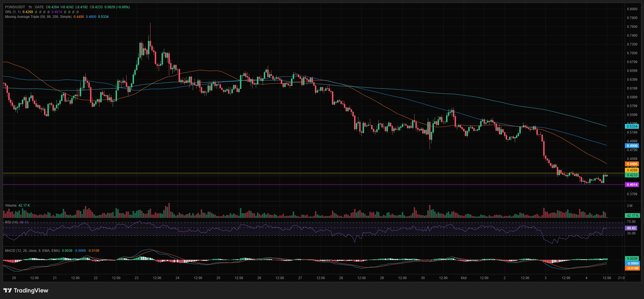Image resolution: width=644 pixels, height=299 pixels.
Task: Click the 0.4486 value in MA legend
Action: (79, 17)
